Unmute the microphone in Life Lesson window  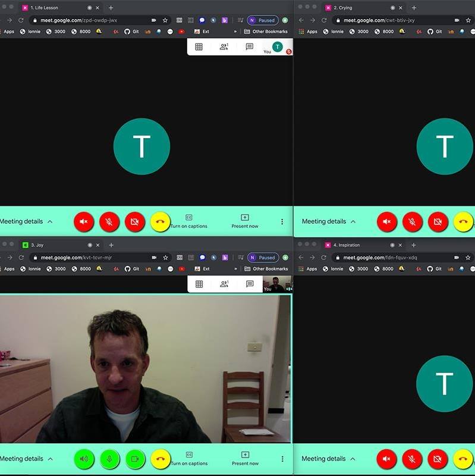tap(109, 221)
